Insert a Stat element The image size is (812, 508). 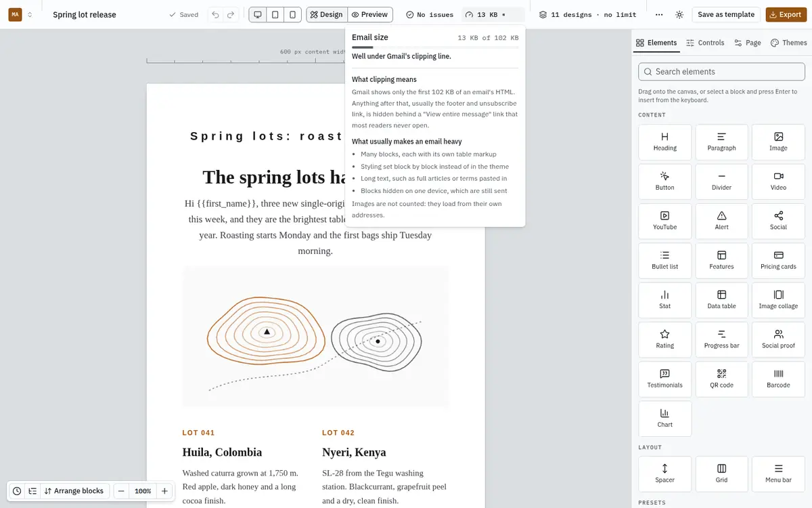pyautogui.click(x=665, y=300)
